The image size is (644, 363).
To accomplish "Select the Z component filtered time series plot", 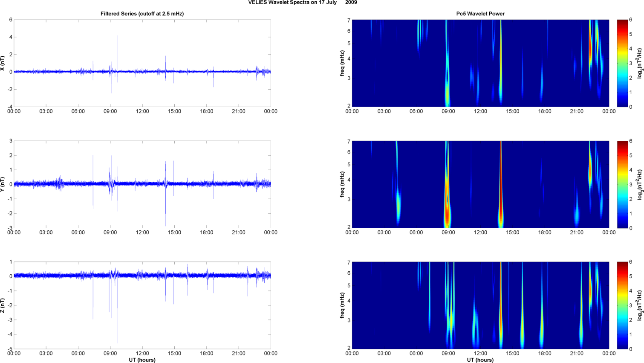I will click(142, 305).
